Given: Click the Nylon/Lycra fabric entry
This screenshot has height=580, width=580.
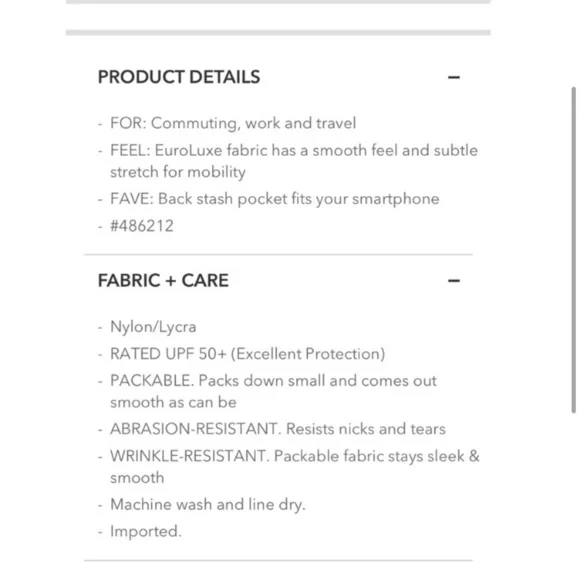Looking at the screenshot, I should pos(153,327).
